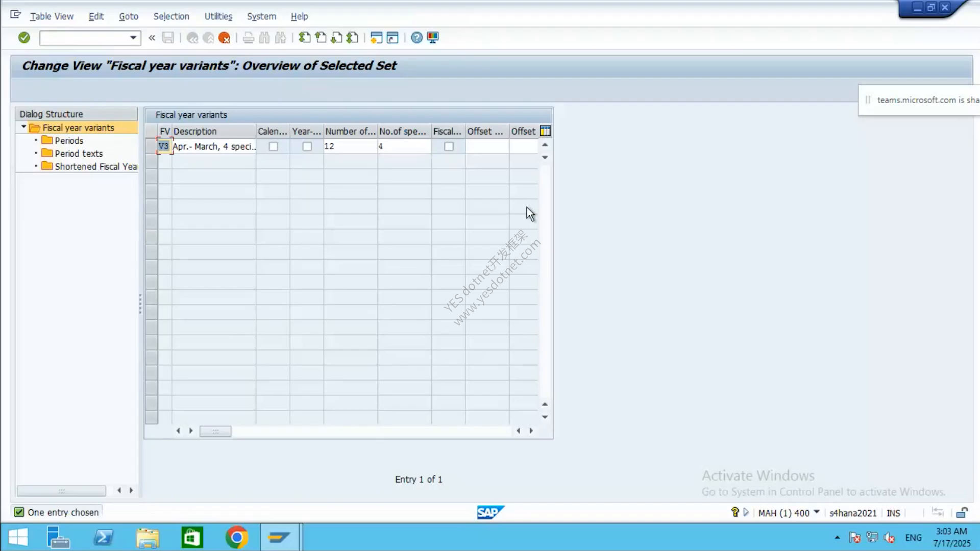The image size is (980, 551).
Task: Open the Utilities menu
Action: tap(218, 16)
